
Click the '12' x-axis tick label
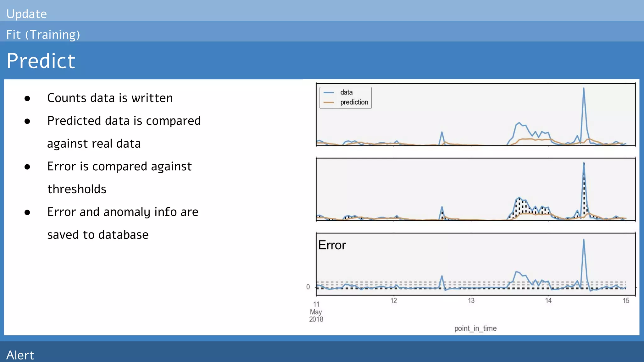point(394,301)
